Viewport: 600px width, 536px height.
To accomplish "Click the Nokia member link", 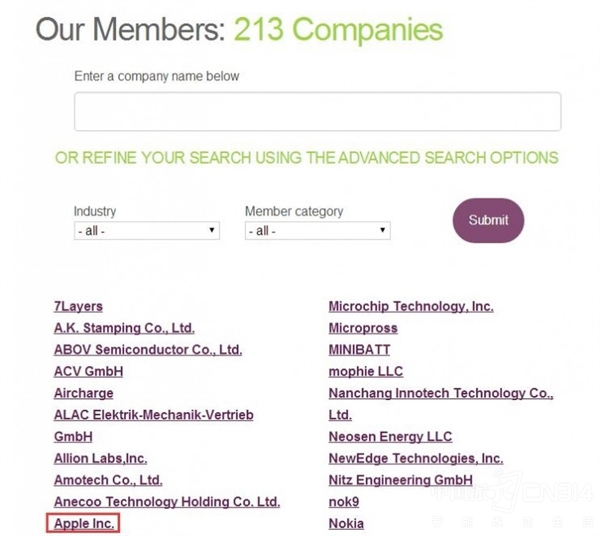I will pyautogui.click(x=346, y=523).
